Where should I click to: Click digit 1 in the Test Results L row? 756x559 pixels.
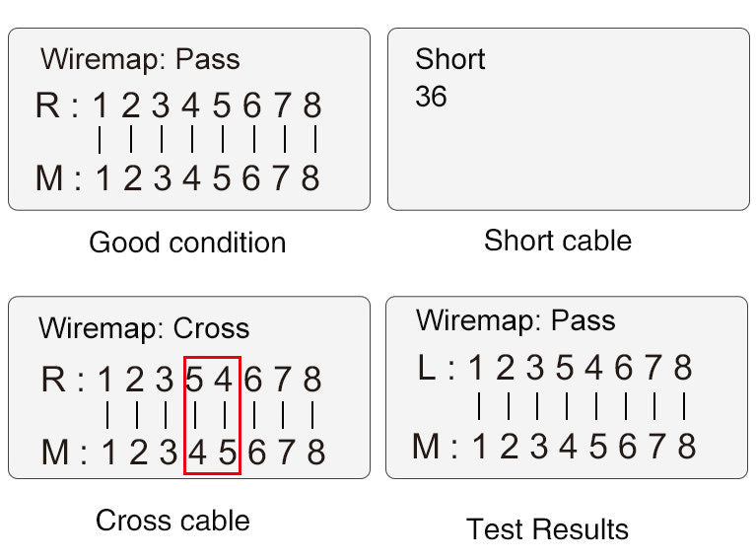pyautogui.click(x=476, y=369)
